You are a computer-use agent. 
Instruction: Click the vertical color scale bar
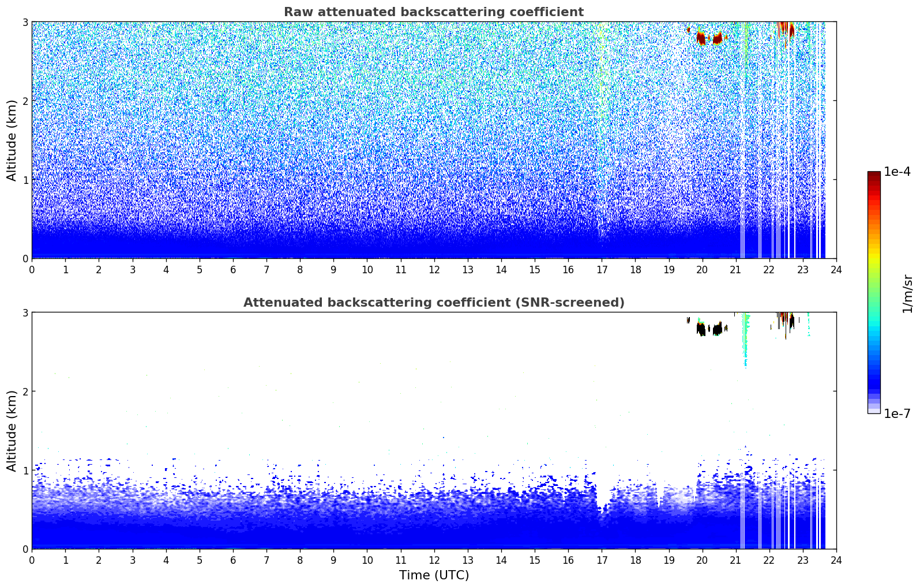click(874, 292)
